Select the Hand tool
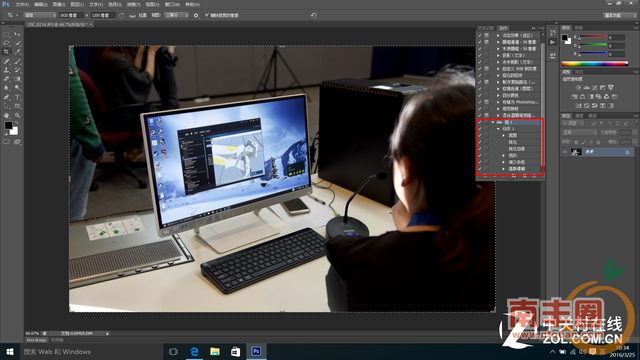The width and height of the screenshot is (640, 360). pos(7,116)
